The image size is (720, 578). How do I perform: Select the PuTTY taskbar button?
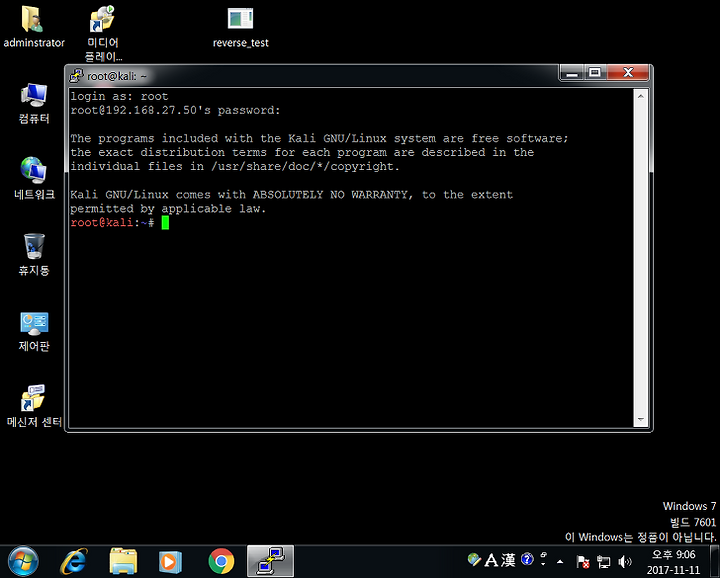[270, 561]
